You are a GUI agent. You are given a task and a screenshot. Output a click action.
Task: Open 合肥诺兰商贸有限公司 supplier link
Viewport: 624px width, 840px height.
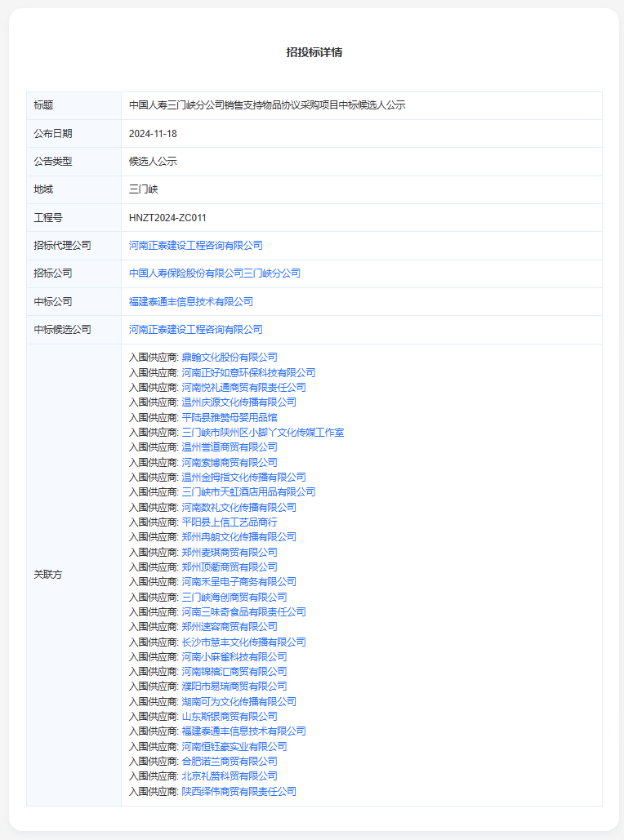229,762
